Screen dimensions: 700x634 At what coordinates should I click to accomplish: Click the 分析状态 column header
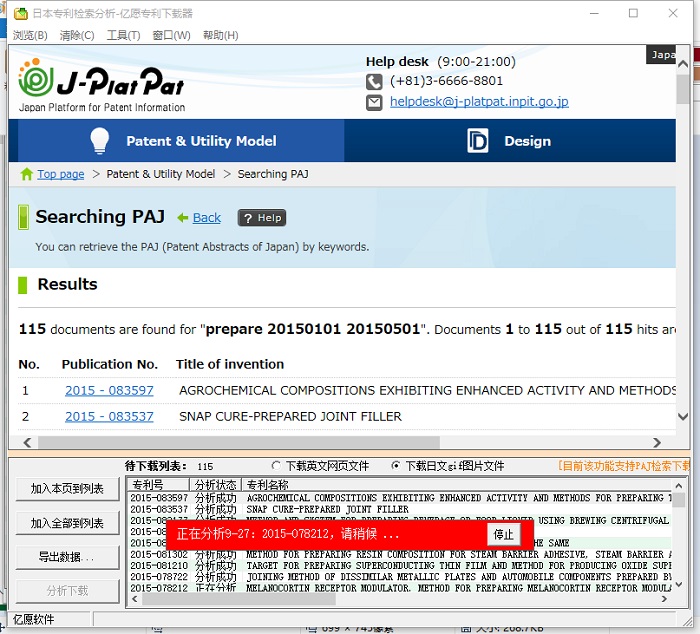pyautogui.click(x=216, y=484)
